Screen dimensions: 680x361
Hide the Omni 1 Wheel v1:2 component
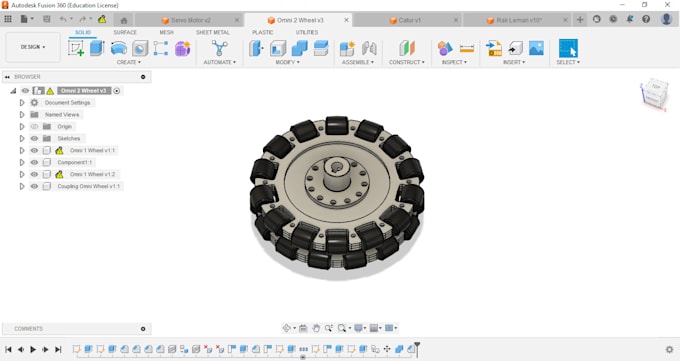[x=34, y=174]
